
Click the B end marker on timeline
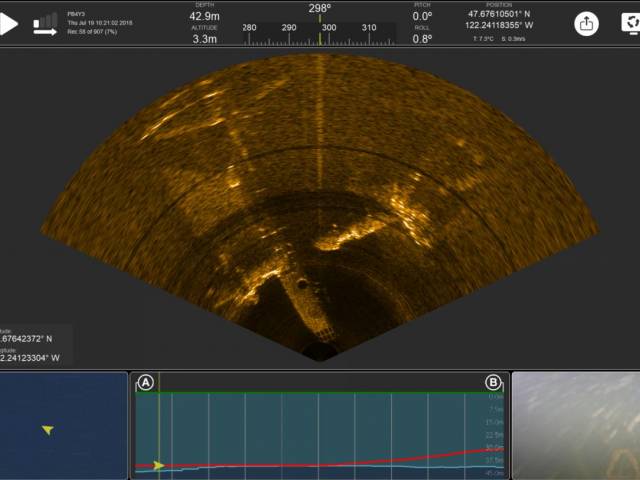[x=493, y=383]
